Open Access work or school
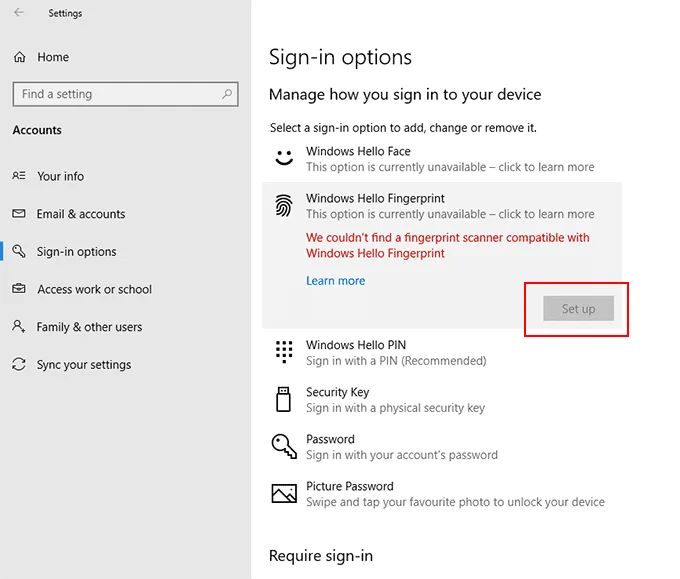Viewport: 680px width, 579px height. (94, 290)
